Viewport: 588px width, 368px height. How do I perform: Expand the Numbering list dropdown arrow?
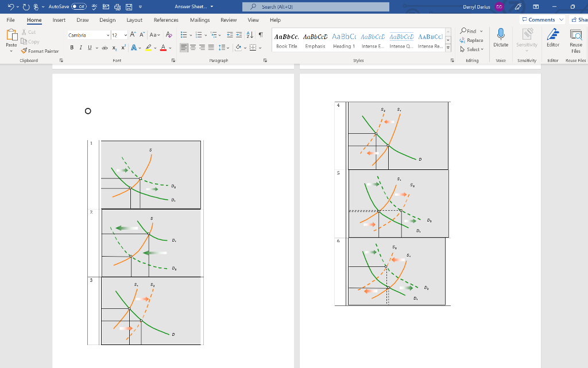coord(206,35)
